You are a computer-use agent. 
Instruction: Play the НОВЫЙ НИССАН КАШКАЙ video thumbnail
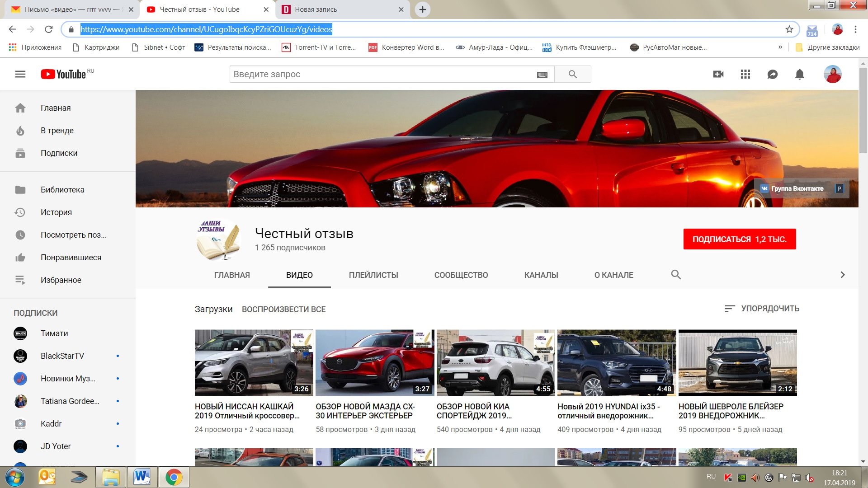[254, 363]
